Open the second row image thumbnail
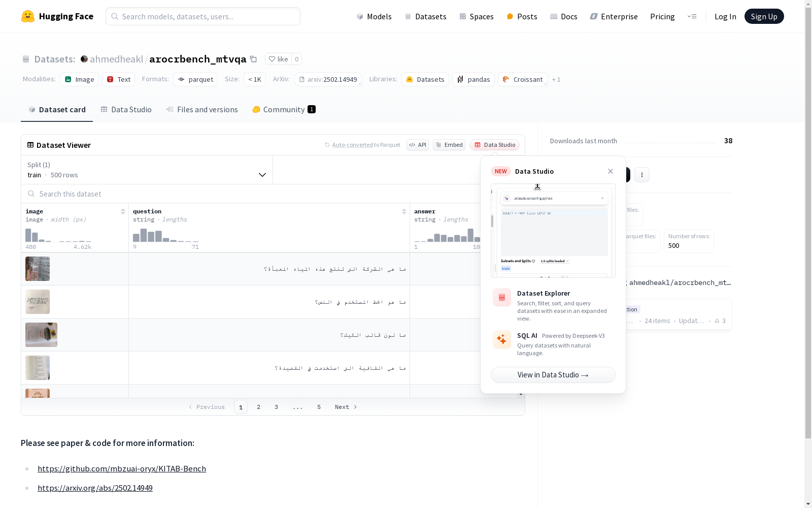This screenshot has width=812, height=508. [x=38, y=302]
